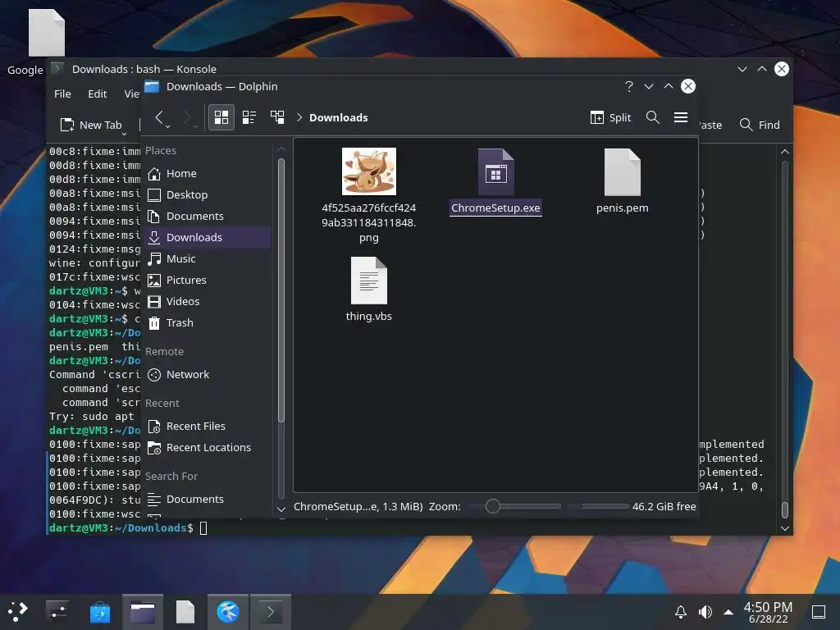
Task: Select the ChromeSetup.exe file icon
Action: (x=496, y=172)
